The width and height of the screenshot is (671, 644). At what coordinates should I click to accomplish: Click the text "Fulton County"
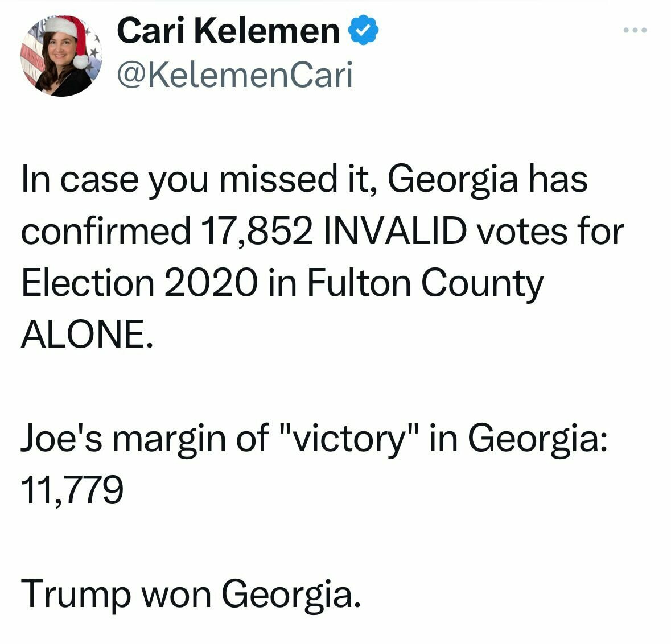pyautogui.click(x=425, y=283)
